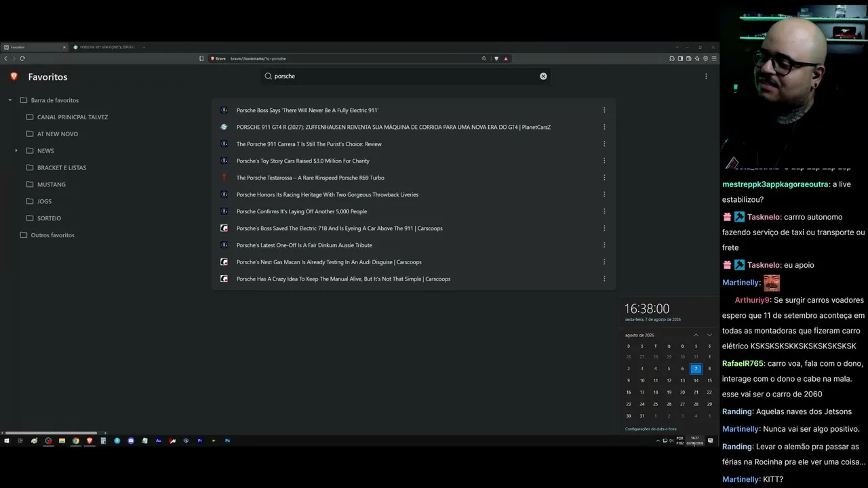
Task: Open more actions for 'Porsche Boss Says' bookmark
Action: tap(604, 110)
